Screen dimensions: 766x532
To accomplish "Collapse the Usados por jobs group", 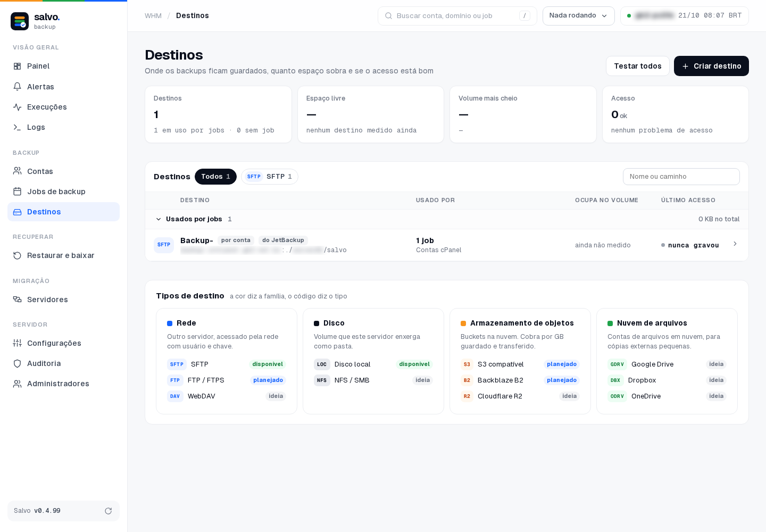I will pos(159,219).
